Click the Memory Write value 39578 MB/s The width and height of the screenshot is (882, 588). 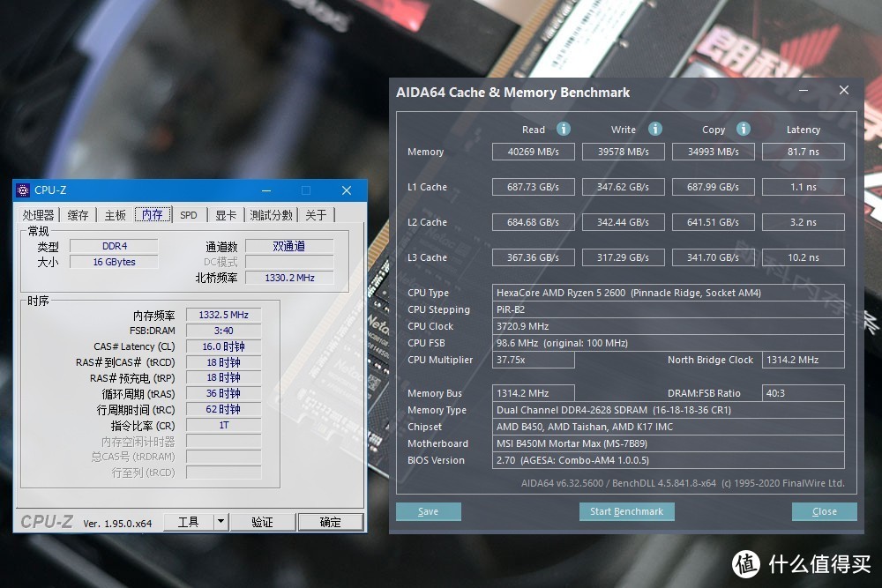[624, 152]
